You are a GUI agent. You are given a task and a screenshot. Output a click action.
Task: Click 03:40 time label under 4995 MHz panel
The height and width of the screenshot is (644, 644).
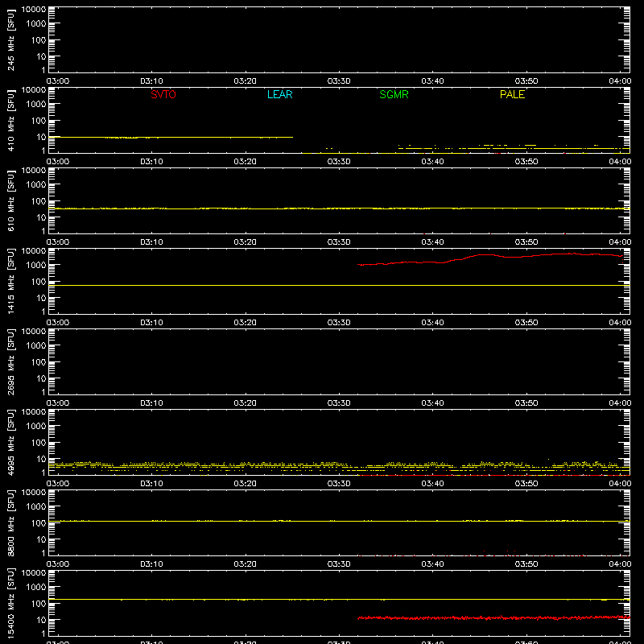(x=432, y=484)
